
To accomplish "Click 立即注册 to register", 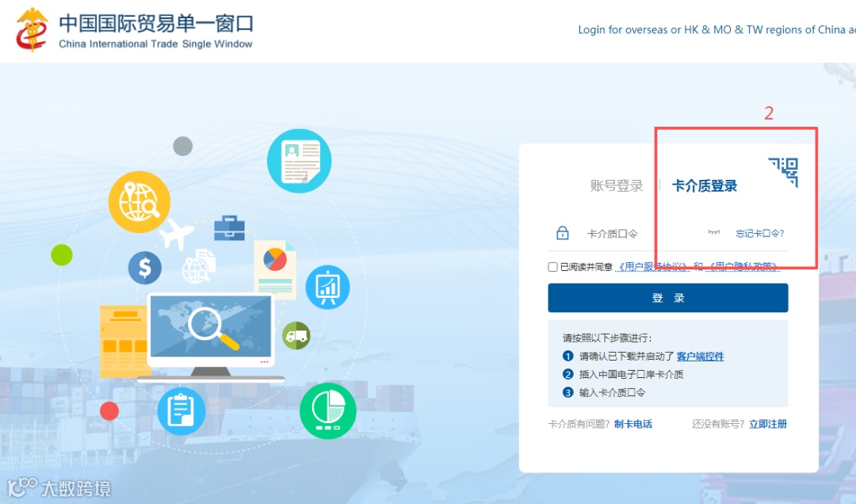I will [x=767, y=424].
